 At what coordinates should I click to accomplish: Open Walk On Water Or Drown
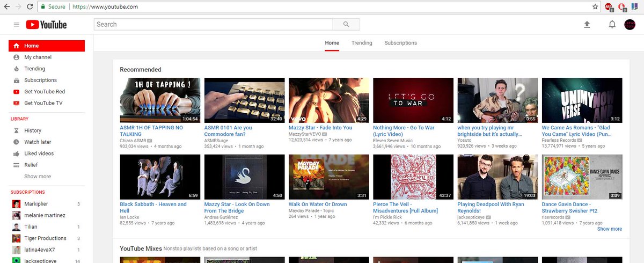click(x=318, y=204)
